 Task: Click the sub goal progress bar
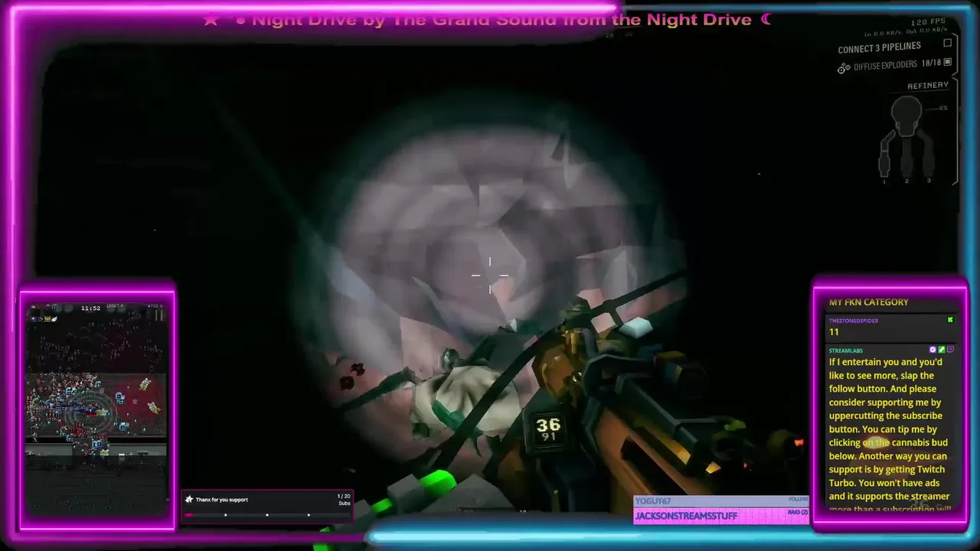(x=266, y=515)
